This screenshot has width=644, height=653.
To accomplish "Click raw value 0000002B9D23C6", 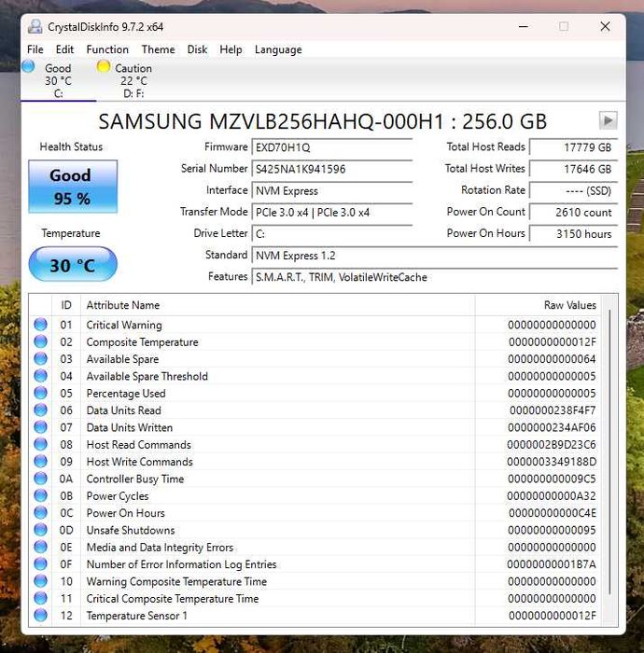I will tap(551, 445).
